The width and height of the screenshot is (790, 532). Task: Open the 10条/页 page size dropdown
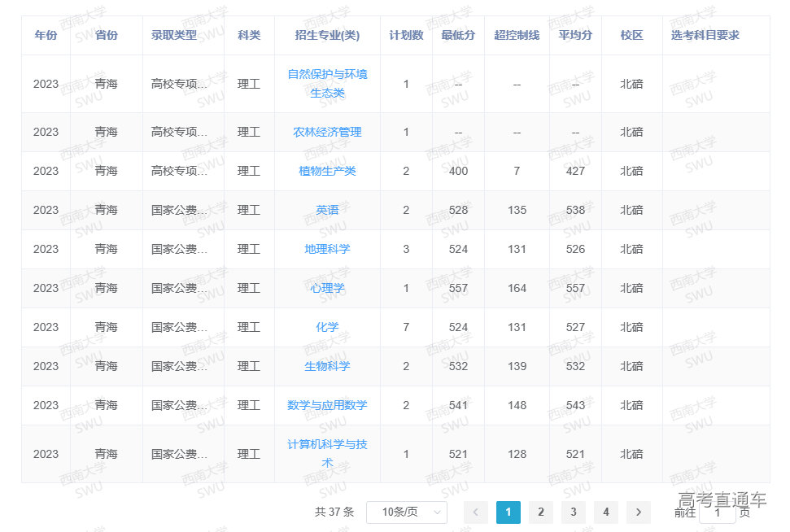(407, 512)
